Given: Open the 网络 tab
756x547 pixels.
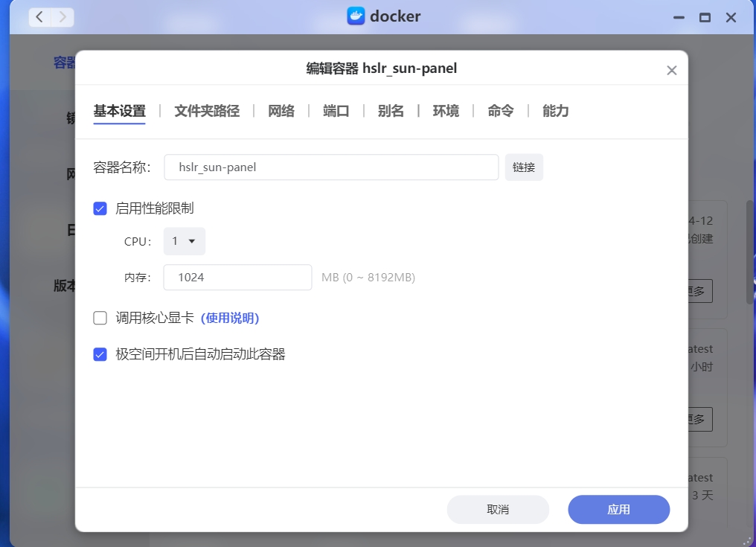Looking at the screenshot, I should click(281, 111).
